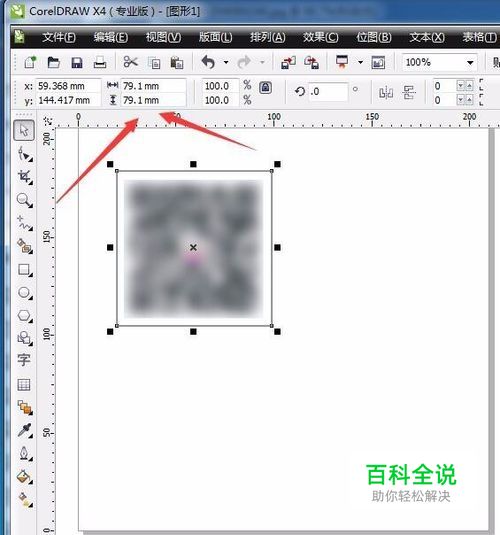Screen dimensions: 500x535
Task: Click the object height field 79.1 mm
Action: 154,100
